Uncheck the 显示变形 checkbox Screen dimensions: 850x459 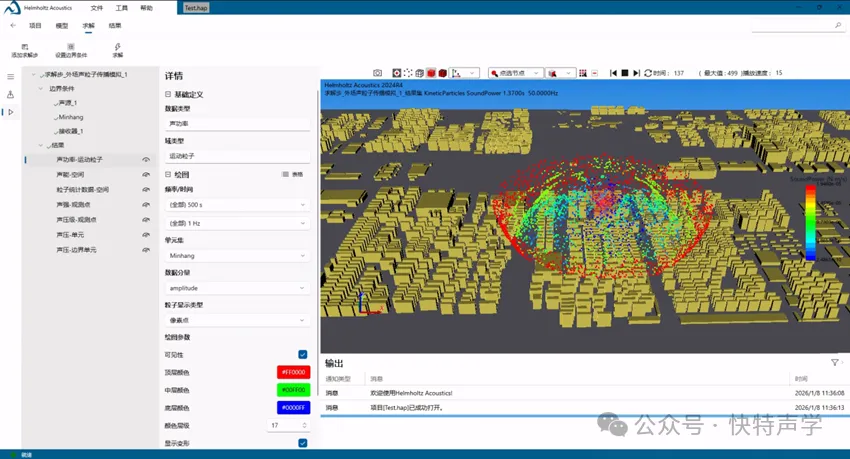pos(302,443)
